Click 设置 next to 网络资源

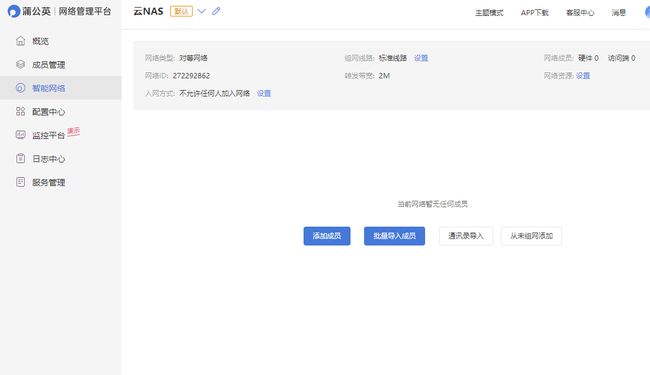point(583,75)
